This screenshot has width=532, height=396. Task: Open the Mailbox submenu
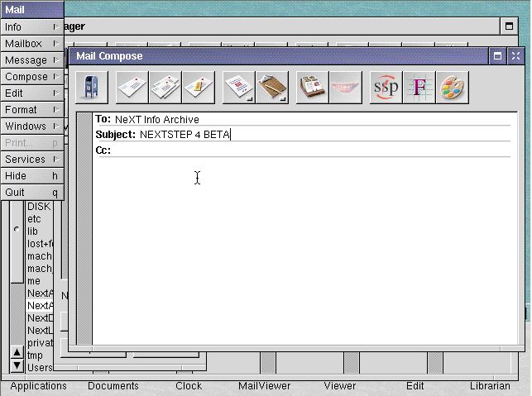tap(32, 43)
